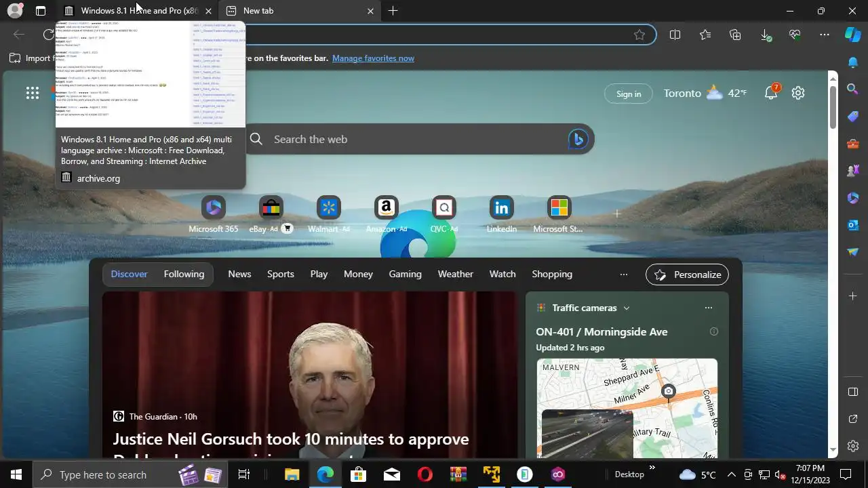This screenshot has height=488, width=868.
Task: Expand the Desktop toolbar chevron in taskbar
Action: [652, 468]
